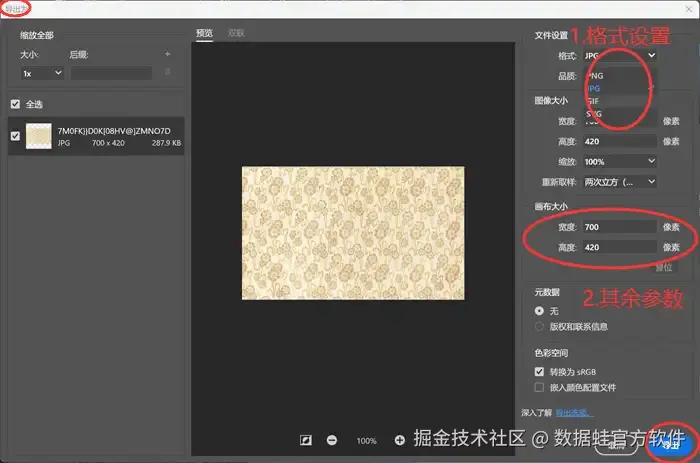Switch to the 预览 tab
This screenshot has height=463, width=700.
[204, 33]
